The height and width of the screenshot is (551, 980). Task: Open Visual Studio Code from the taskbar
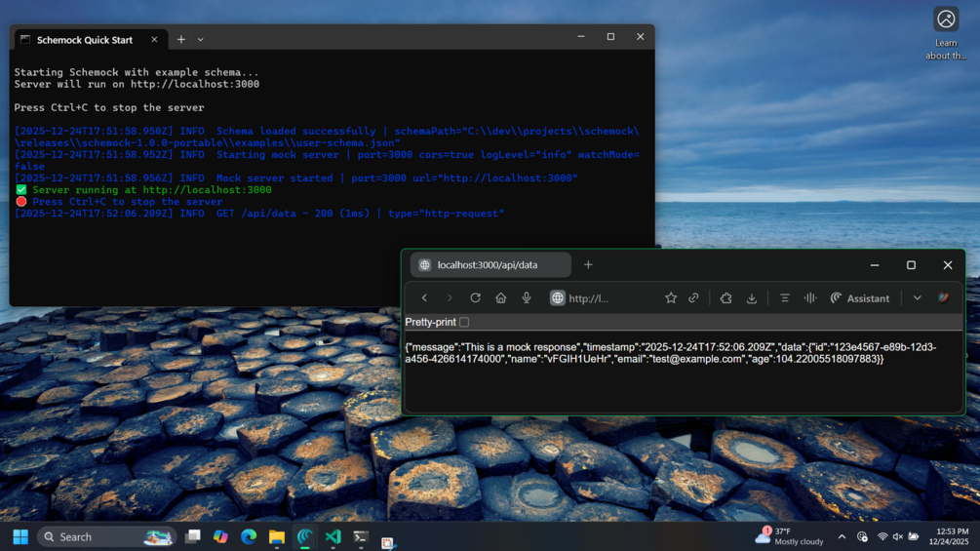coord(333,536)
